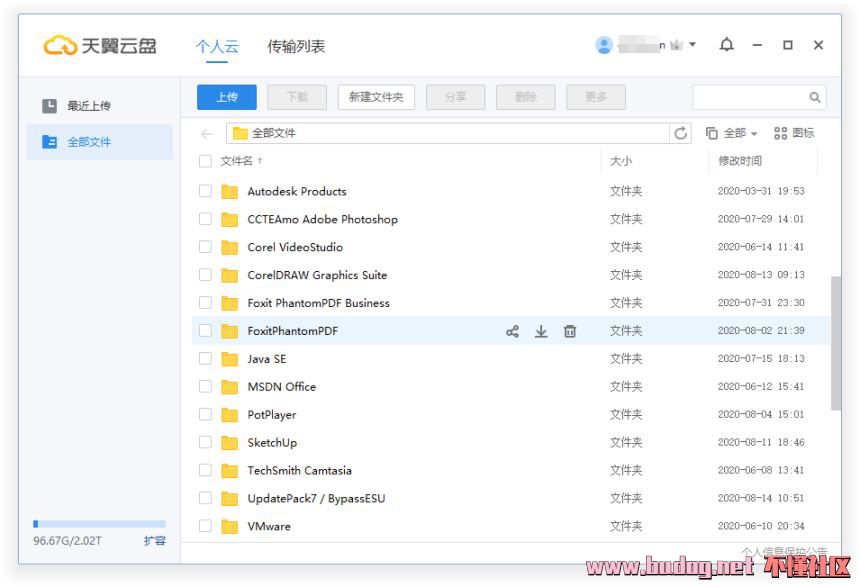Check the Foxit PhantomPDF Business checkbox
The height and width of the screenshot is (587, 860).
click(x=205, y=303)
